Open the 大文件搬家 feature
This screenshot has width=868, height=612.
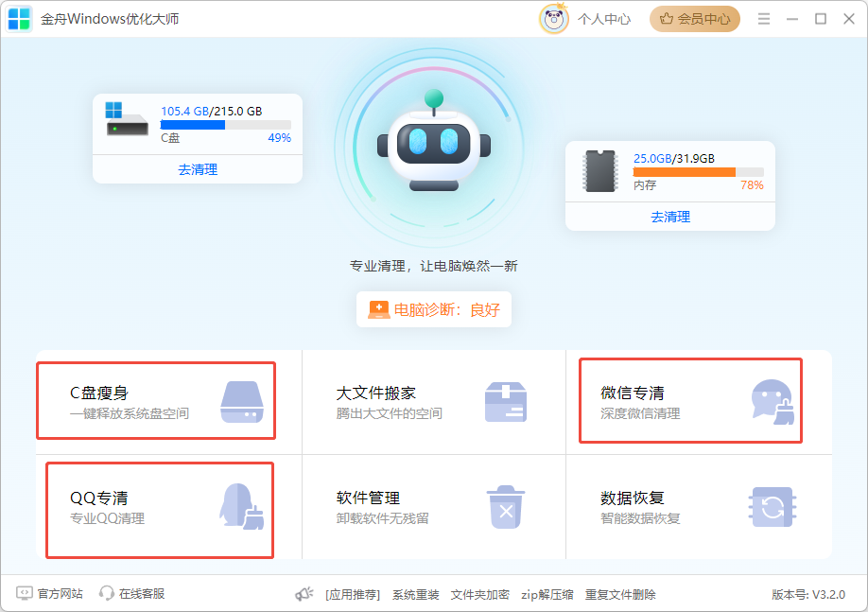pyautogui.click(x=434, y=402)
